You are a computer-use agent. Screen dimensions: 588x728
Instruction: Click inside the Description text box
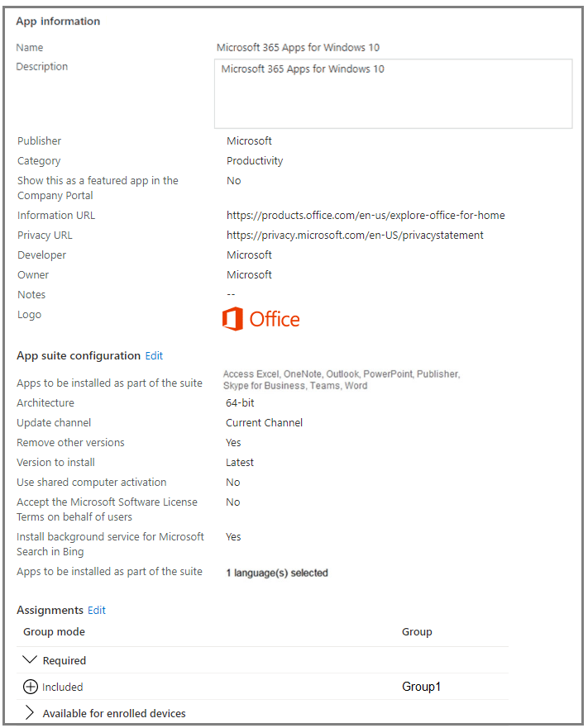click(393, 93)
